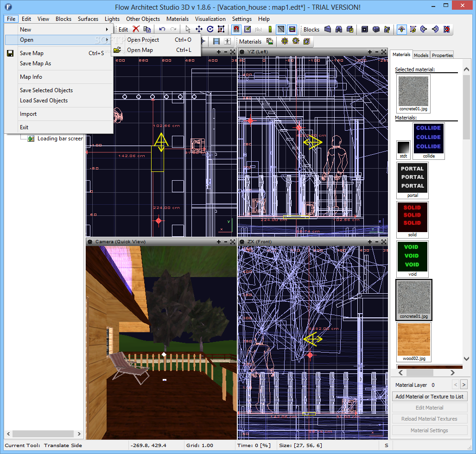Viewport: 476px width, 454px height.
Task: Zoom in the YZ (Left) viewport
Action: tap(370, 52)
